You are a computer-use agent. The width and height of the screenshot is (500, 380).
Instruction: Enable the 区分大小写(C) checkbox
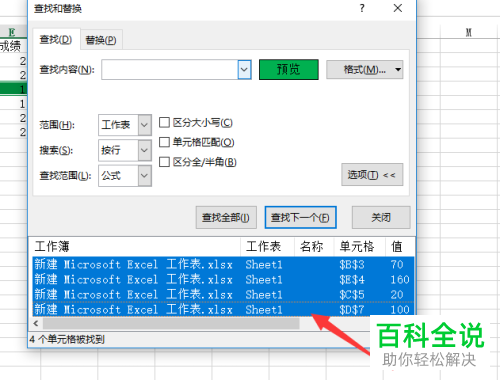coord(164,122)
